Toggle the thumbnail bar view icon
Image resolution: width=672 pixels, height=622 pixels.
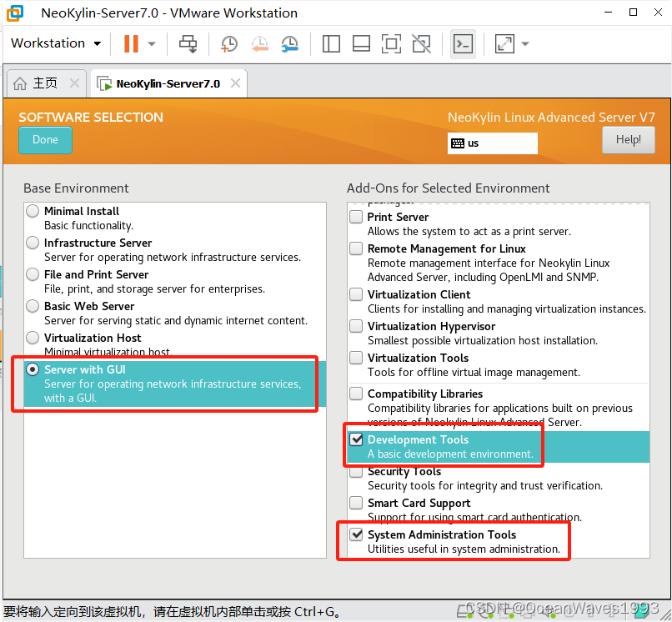pyautogui.click(x=361, y=43)
